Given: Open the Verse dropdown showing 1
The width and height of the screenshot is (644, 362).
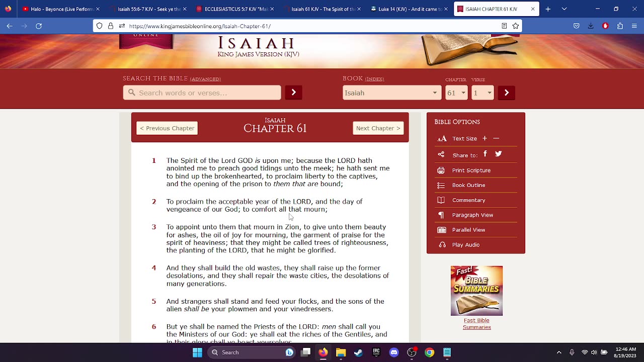Looking at the screenshot, I should tap(482, 93).
